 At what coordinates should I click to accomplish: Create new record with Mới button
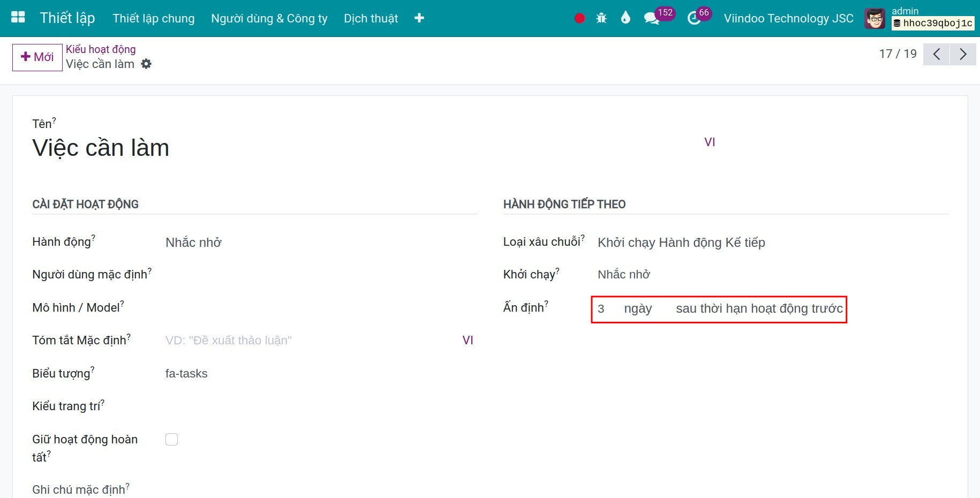(x=37, y=57)
